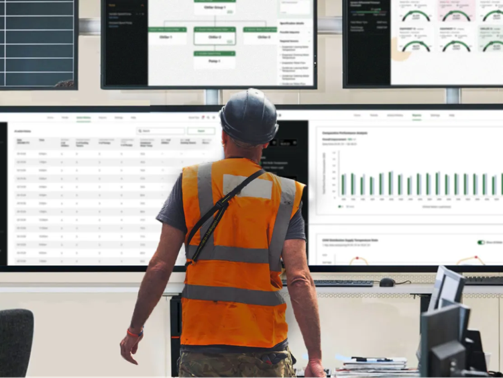503x378 pixels.
Task: Open the Settings tab on the bar chart screen
Action: click(435, 115)
